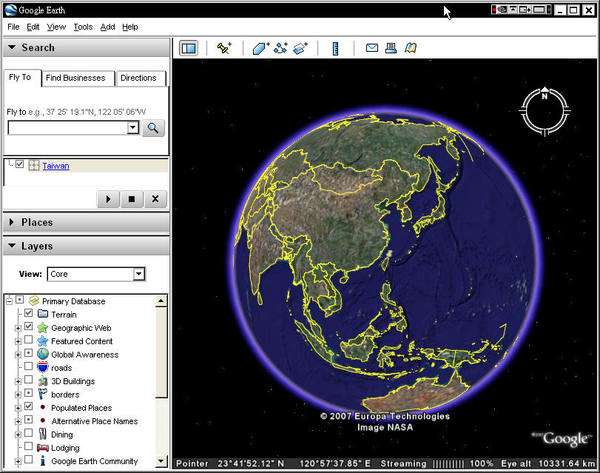The width and height of the screenshot is (600, 473).
Task: Collapse the Layers panel header
Action: coord(86,246)
